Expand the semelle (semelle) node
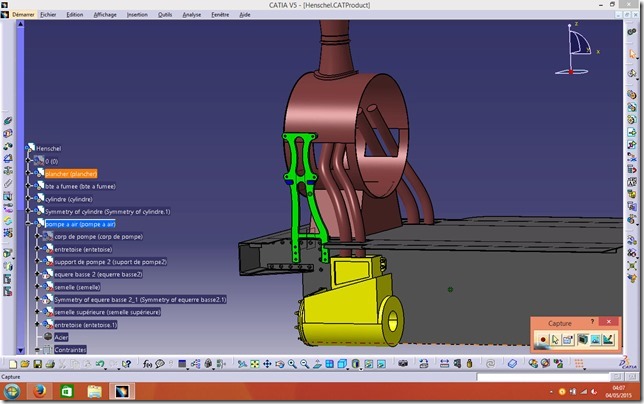 (37, 287)
